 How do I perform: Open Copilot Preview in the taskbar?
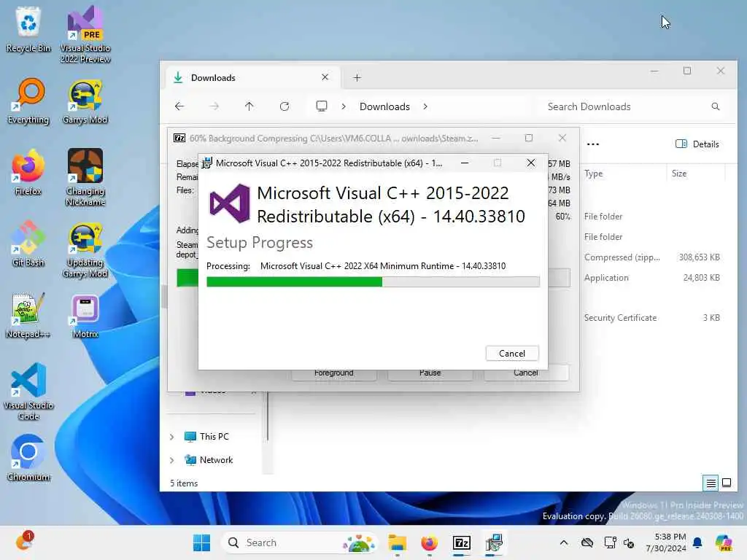pos(723,542)
